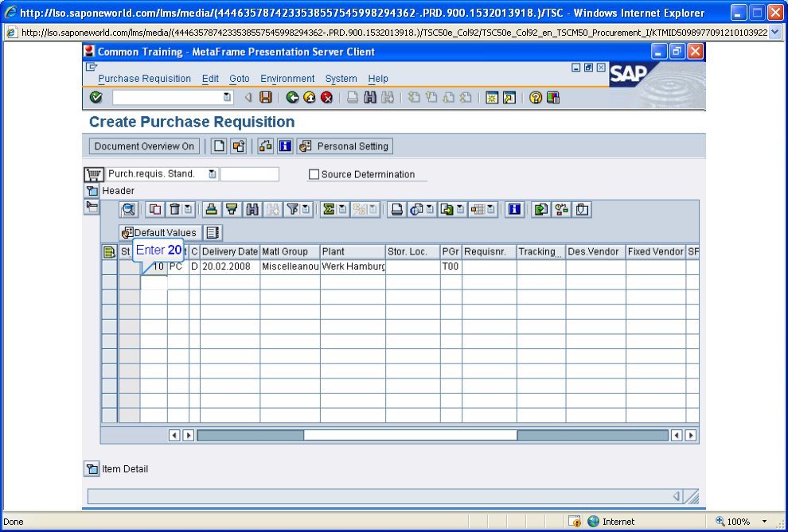Image resolution: width=788 pixels, height=532 pixels.
Task: Open the Purch.requis. Stand. document type dropdown
Action: [213, 174]
